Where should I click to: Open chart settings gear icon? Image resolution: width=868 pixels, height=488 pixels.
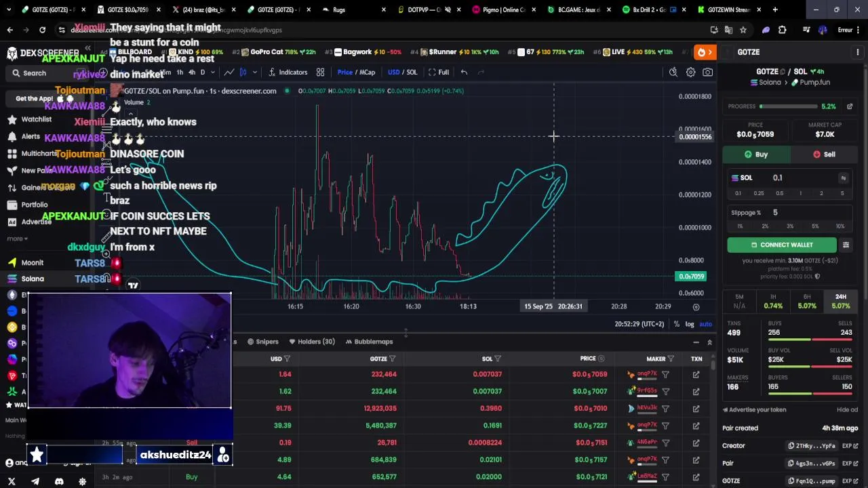pyautogui.click(x=690, y=72)
